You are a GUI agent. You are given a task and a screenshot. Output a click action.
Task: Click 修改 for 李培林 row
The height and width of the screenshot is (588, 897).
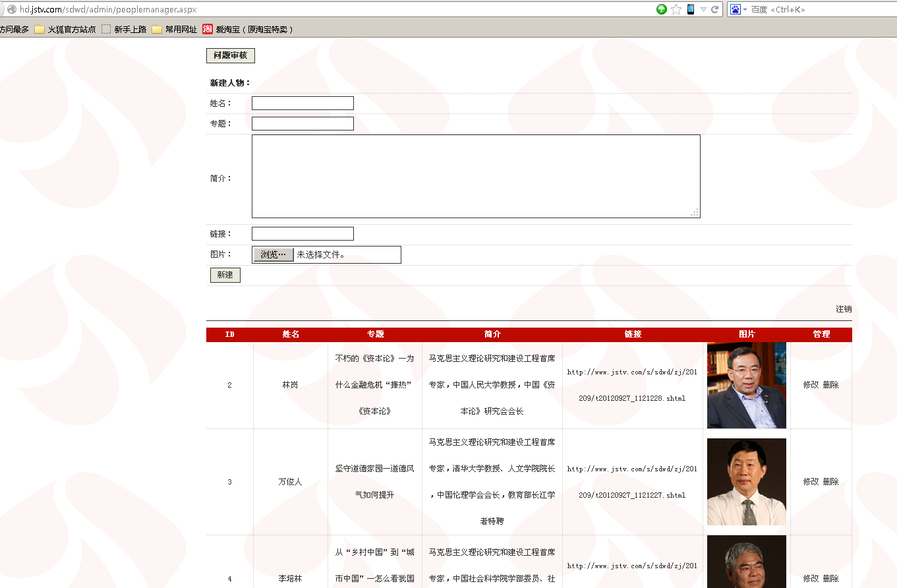pos(811,579)
